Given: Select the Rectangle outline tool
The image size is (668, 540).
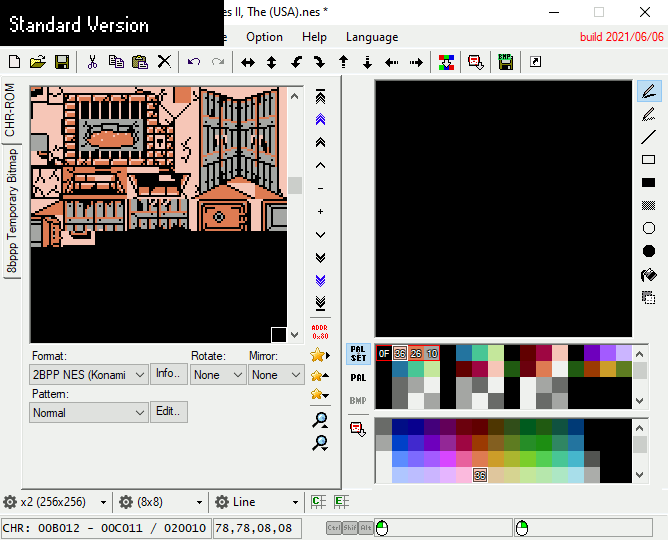Looking at the screenshot, I should [x=649, y=160].
